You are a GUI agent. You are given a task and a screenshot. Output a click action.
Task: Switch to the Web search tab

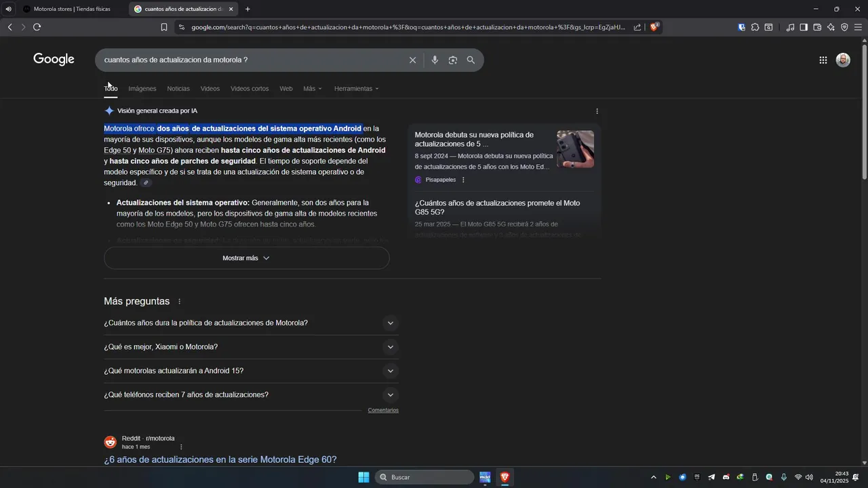click(x=286, y=89)
